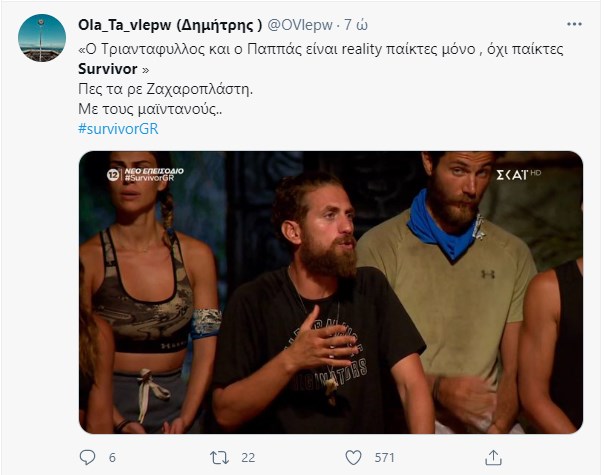Like the tweet with the heart icon
This screenshot has width=604, height=475.
353,458
